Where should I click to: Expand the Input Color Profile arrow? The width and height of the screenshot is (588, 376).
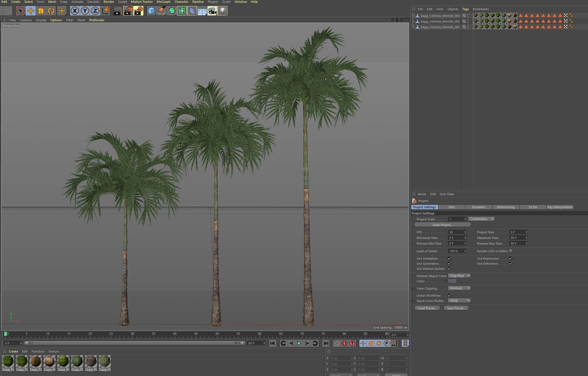tap(413, 301)
